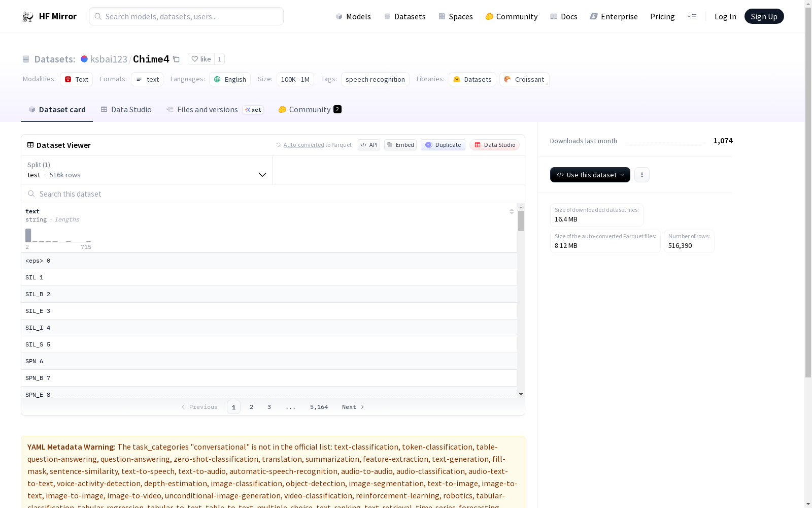Screen dimensions: 812x508
Task: Select the Dataset card tab
Action: [x=57, y=110]
